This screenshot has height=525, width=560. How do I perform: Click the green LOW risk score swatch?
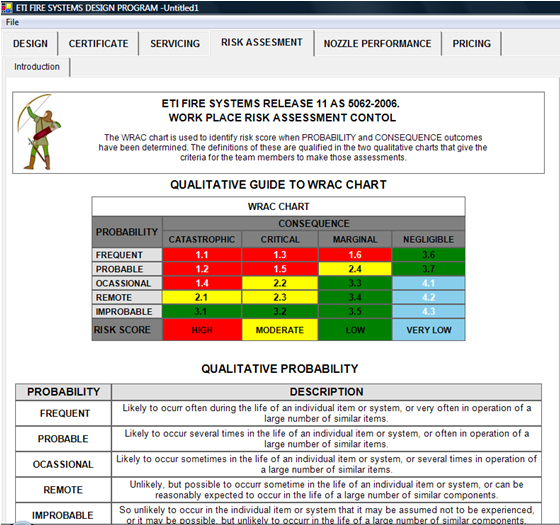pos(355,330)
